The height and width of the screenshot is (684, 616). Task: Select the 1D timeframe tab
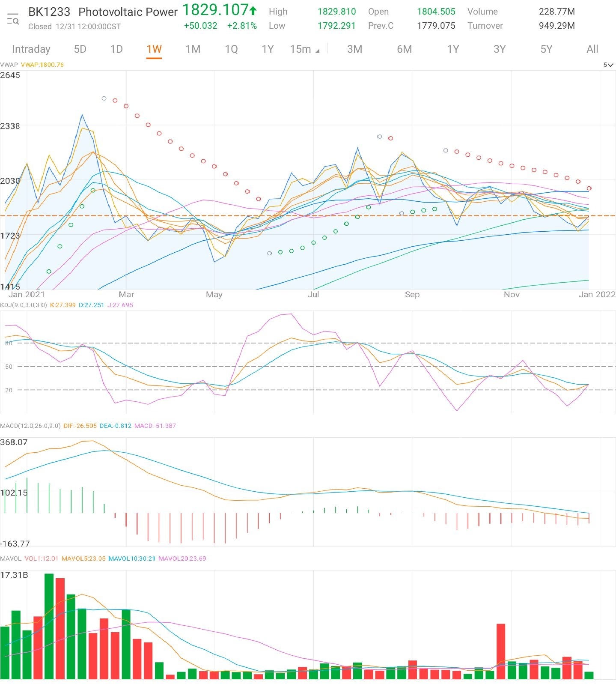(116, 49)
